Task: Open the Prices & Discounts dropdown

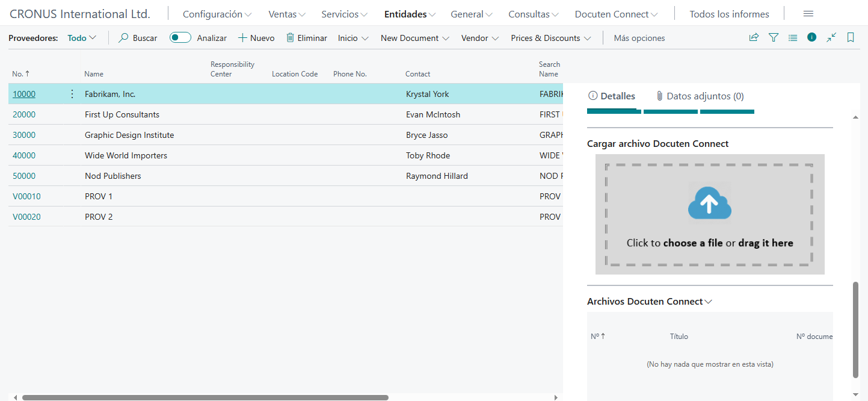Action: (x=550, y=38)
